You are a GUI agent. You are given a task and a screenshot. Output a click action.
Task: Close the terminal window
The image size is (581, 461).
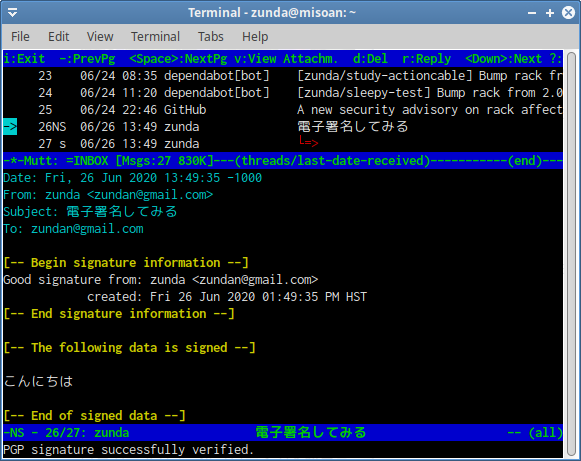pyautogui.click(x=568, y=13)
